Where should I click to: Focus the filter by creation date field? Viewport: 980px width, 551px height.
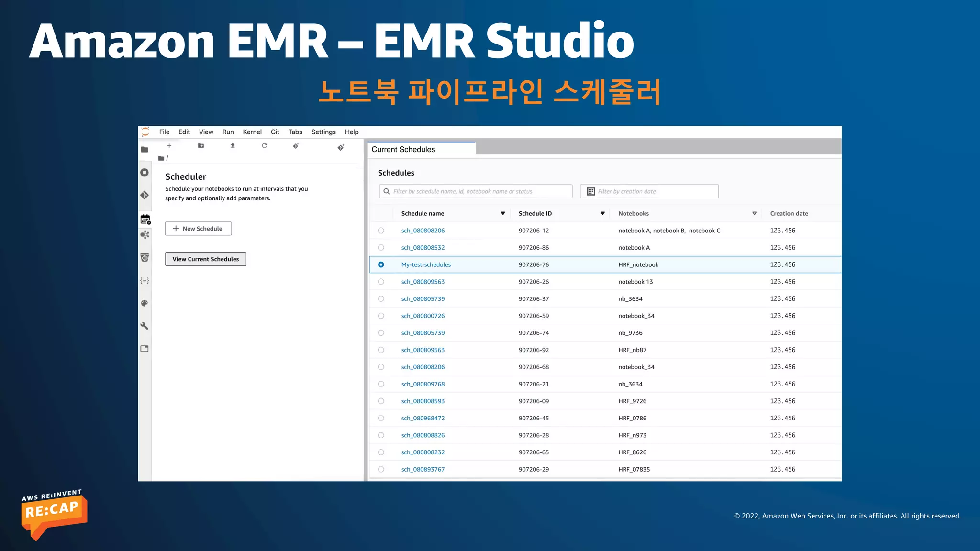pyautogui.click(x=649, y=191)
